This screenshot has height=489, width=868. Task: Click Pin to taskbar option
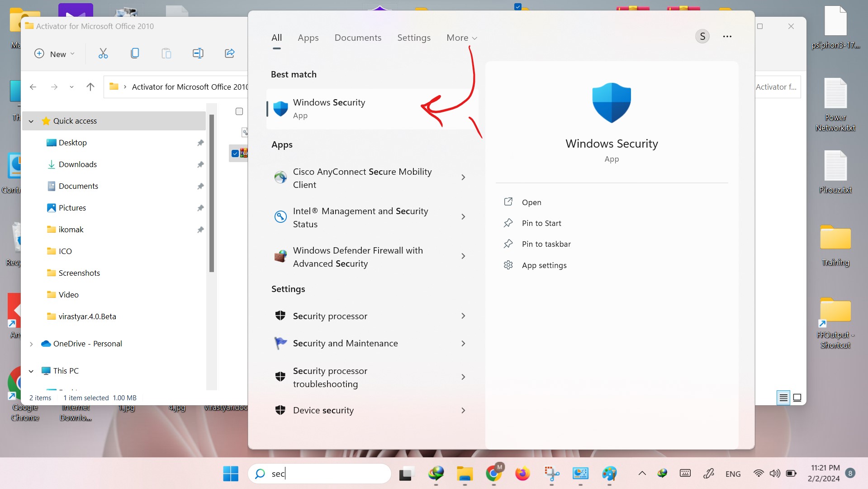(546, 244)
